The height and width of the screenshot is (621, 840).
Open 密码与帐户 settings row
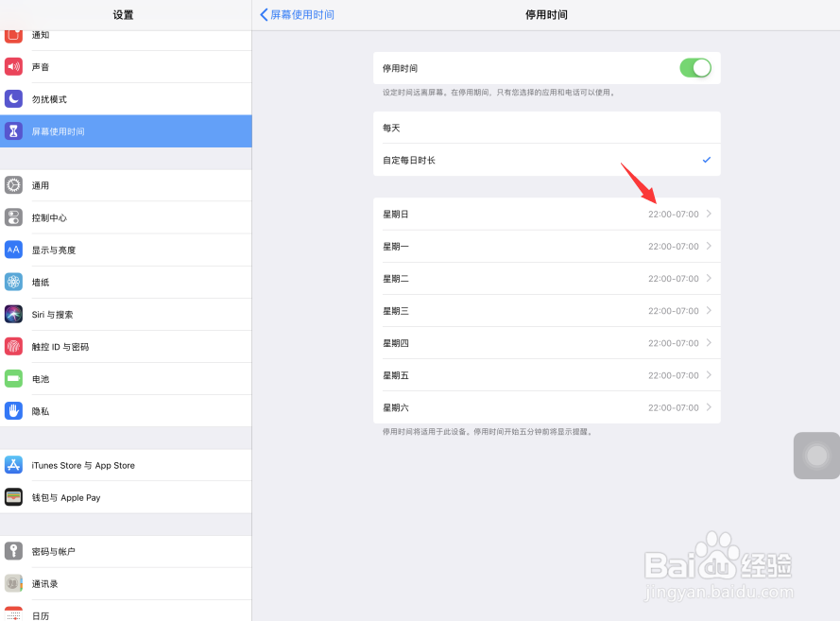(x=126, y=551)
